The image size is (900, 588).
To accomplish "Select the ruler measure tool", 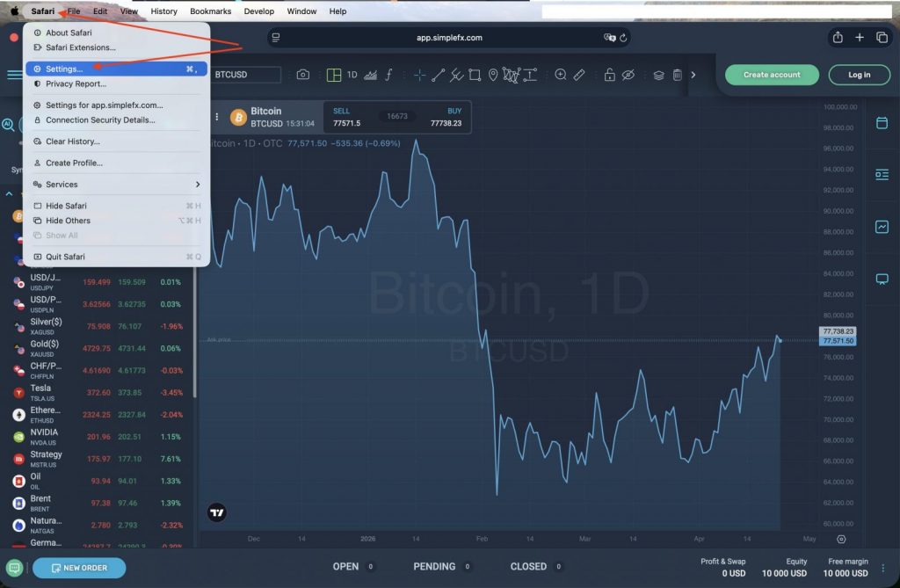I will (579, 75).
